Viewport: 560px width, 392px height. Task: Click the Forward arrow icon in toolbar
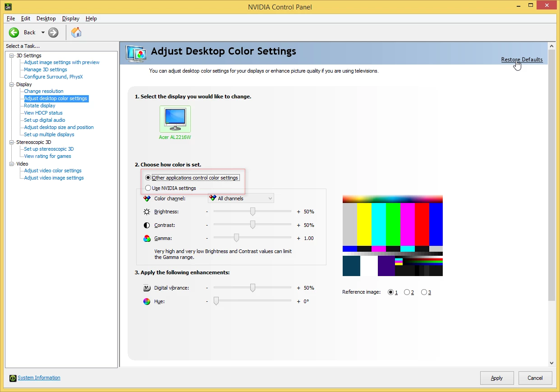53,32
